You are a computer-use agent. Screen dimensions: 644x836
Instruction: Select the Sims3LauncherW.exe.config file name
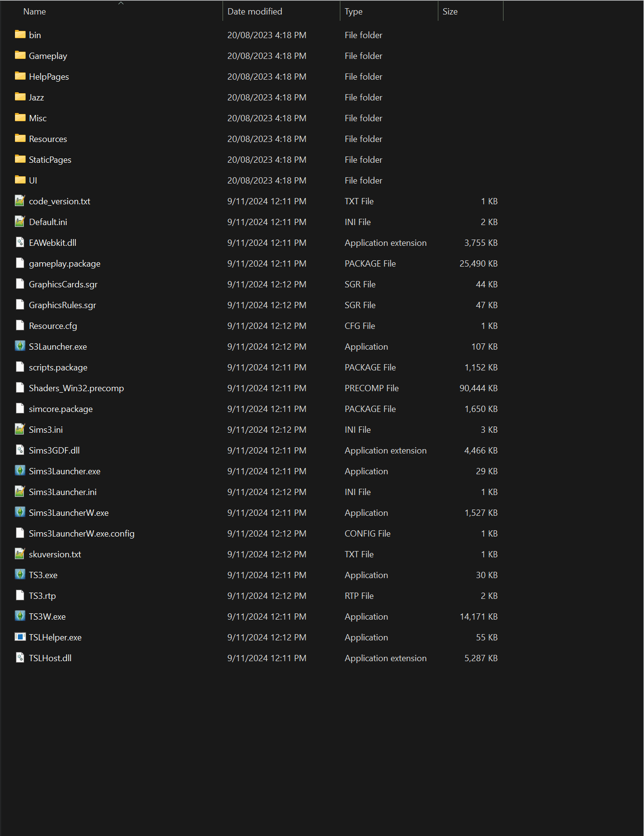click(82, 534)
